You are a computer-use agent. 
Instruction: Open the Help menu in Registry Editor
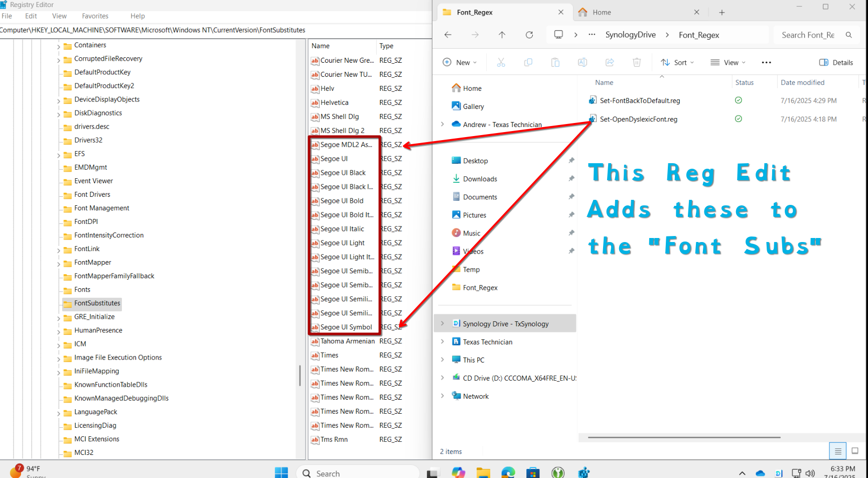[x=137, y=16]
